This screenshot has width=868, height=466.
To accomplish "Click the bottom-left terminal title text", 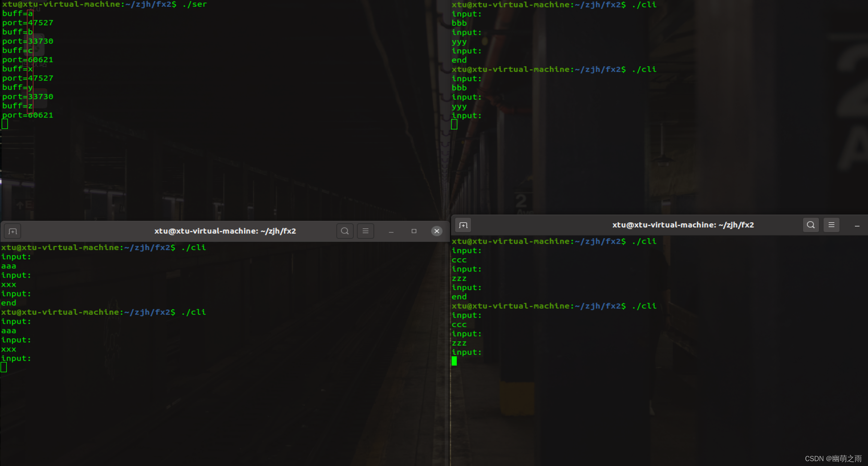I will pos(225,231).
